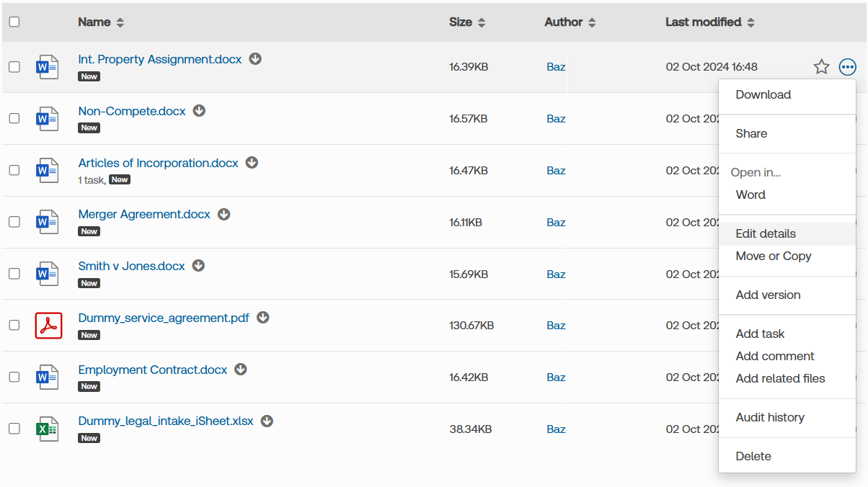Select the checkbox for Dummy_service_agreement.pdf

(x=14, y=326)
